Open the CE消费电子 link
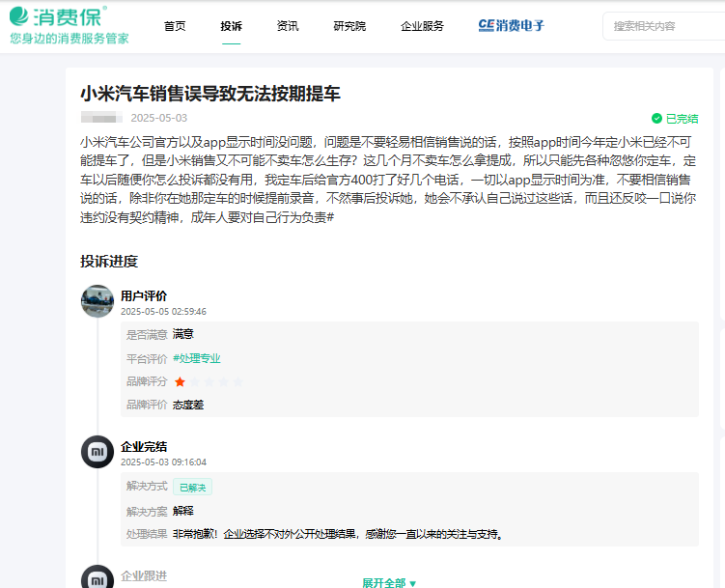The height and width of the screenshot is (588, 725). coord(512,25)
